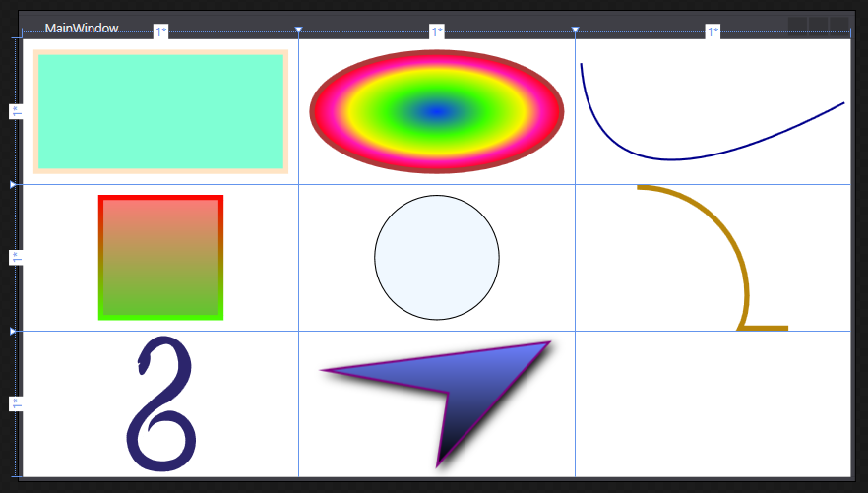The height and width of the screenshot is (493, 868).
Task: Select the aquamarine rectangle with peach border
Action: (x=160, y=111)
